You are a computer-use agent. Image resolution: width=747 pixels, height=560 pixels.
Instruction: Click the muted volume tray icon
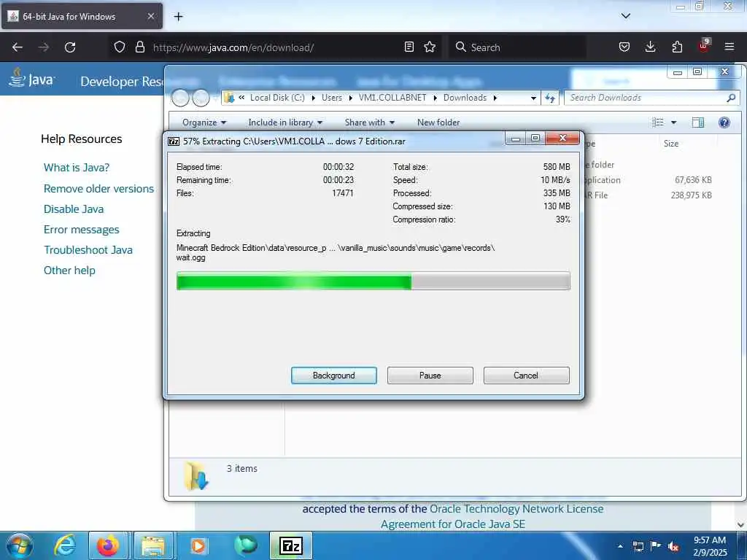coord(673,547)
